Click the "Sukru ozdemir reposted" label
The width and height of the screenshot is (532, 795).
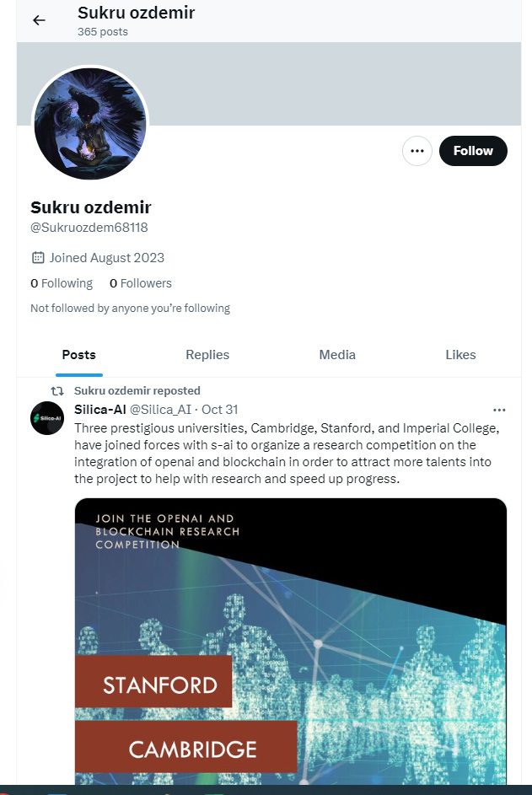point(137,390)
